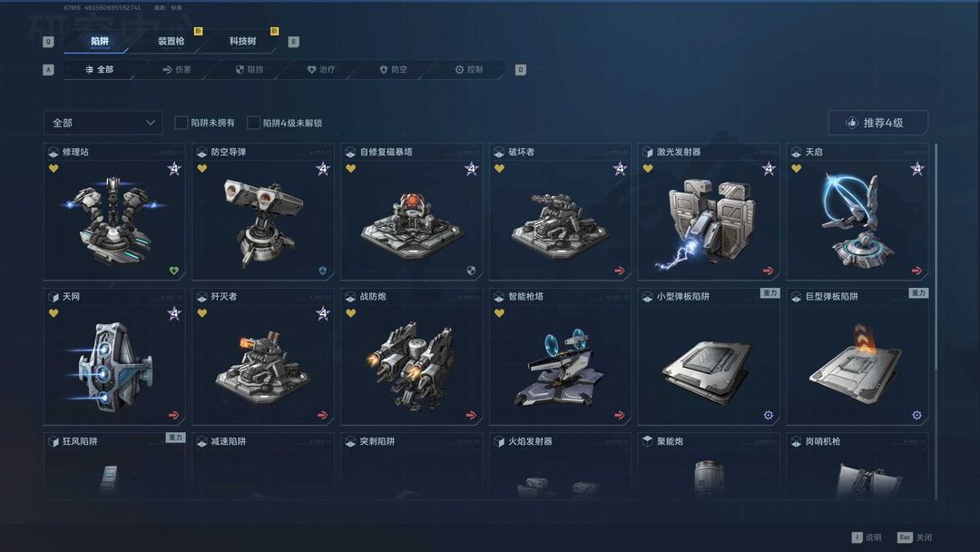Click the cube icon beside 天启 title
This screenshot has width=980, height=552.
pos(796,152)
